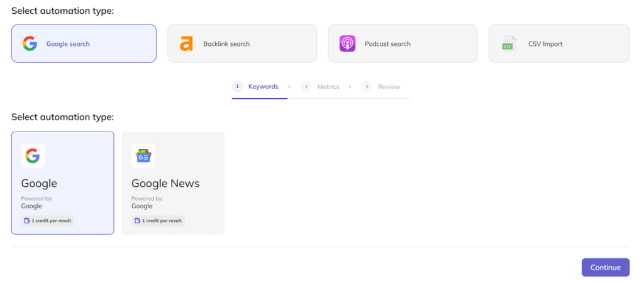Click chevron between Metrics and Review

pyautogui.click(x=350, y=87)
